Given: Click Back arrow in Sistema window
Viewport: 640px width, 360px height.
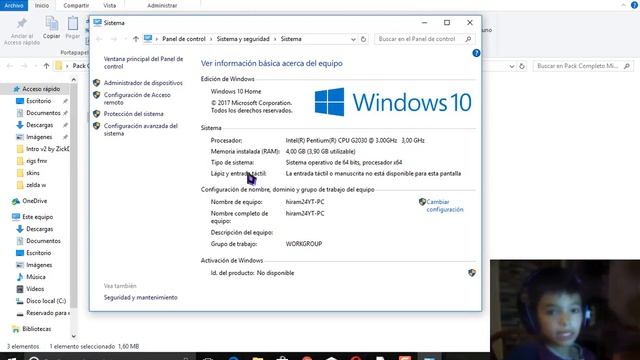Looking at the screenshot, I should (99, 39).
